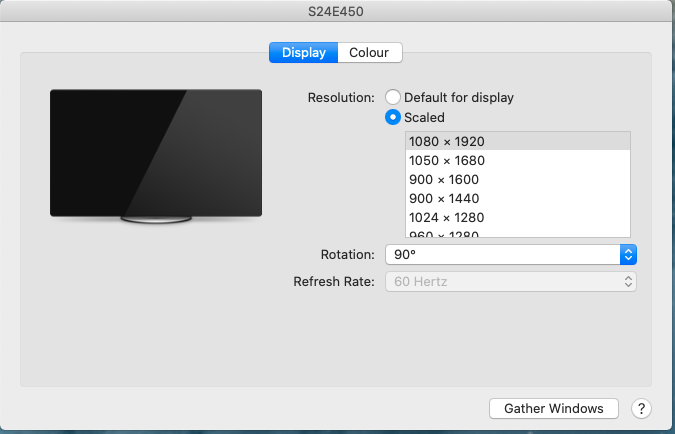Choose 900 × 1440 resolution
675x434 pixels.
coord(518,198)
